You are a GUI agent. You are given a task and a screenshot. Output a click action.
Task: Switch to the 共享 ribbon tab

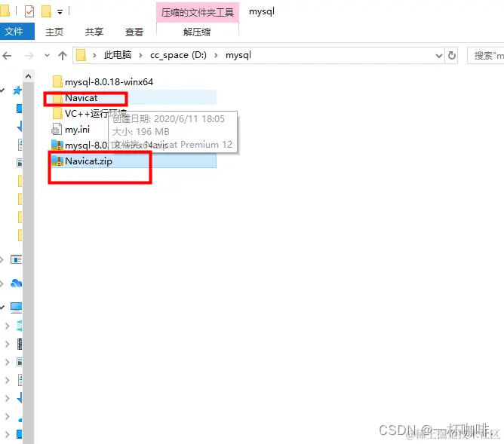pyautogui.click(x=94, y=32)
